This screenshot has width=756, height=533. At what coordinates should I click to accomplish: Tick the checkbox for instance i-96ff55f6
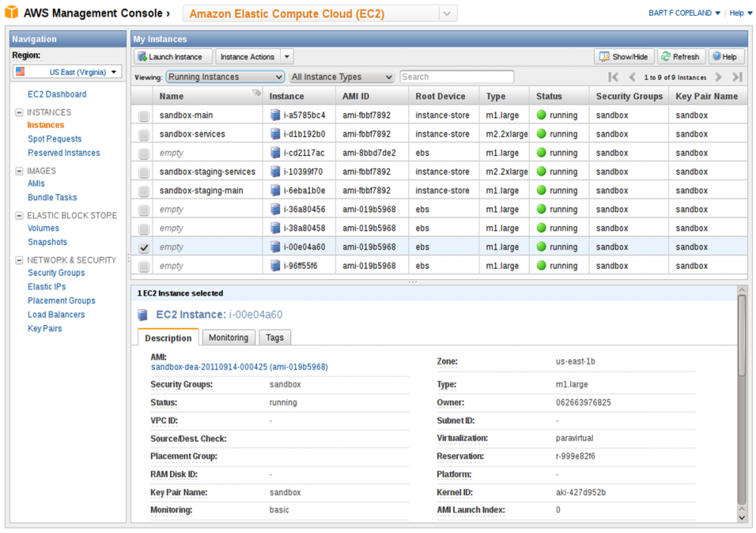click(144, 266)
